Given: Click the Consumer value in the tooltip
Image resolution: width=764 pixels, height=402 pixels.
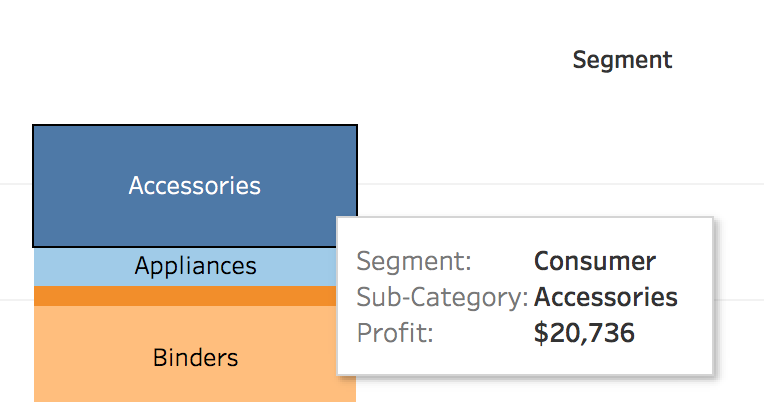Looking at the screenshot, I should 595,261.
